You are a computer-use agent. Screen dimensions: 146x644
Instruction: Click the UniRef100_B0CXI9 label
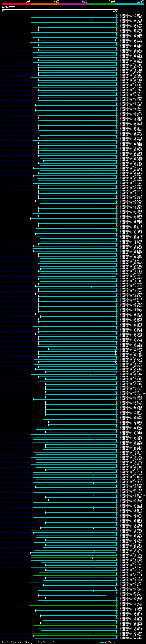131,593
